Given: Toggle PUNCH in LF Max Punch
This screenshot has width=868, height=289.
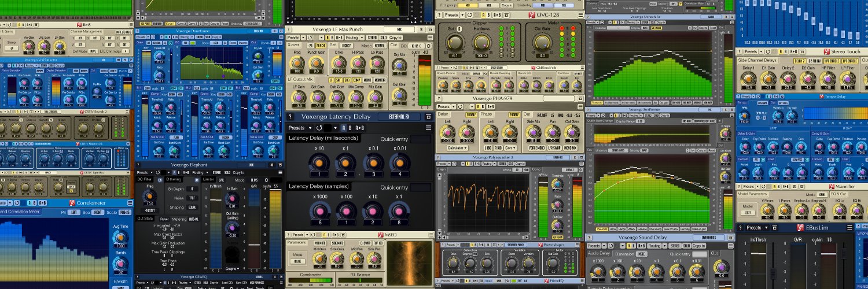Looking at the screenshot, I should 321,46.
